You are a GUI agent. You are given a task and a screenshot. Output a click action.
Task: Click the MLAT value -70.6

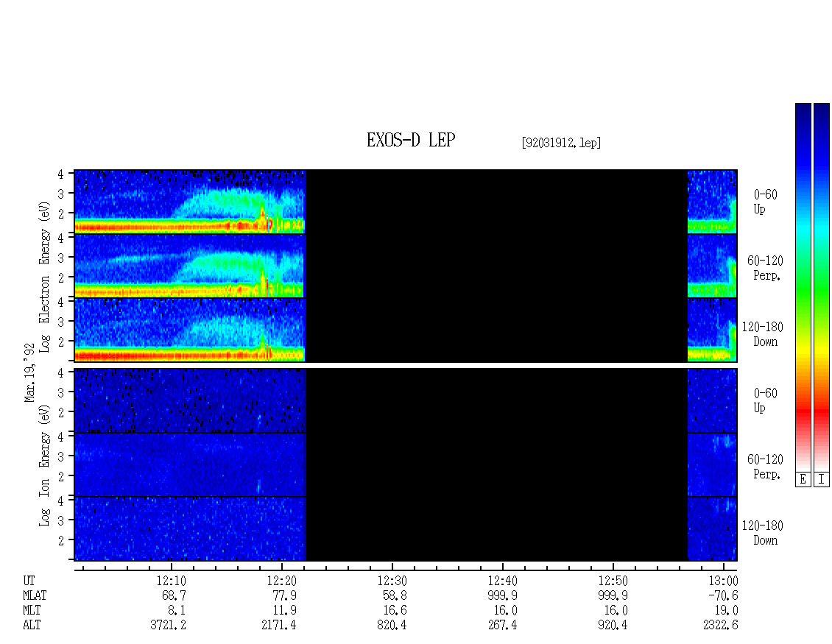tap(723, 595)
